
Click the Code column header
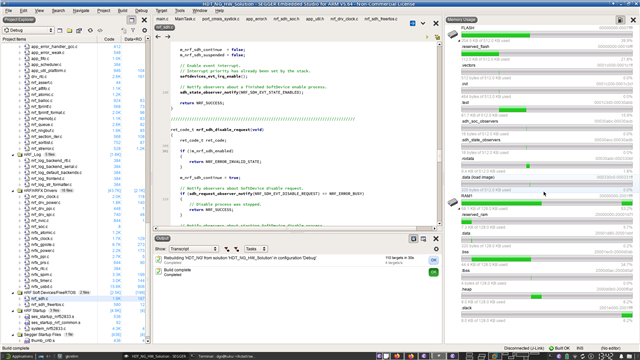pyautogui.click(x=109, y=39)
